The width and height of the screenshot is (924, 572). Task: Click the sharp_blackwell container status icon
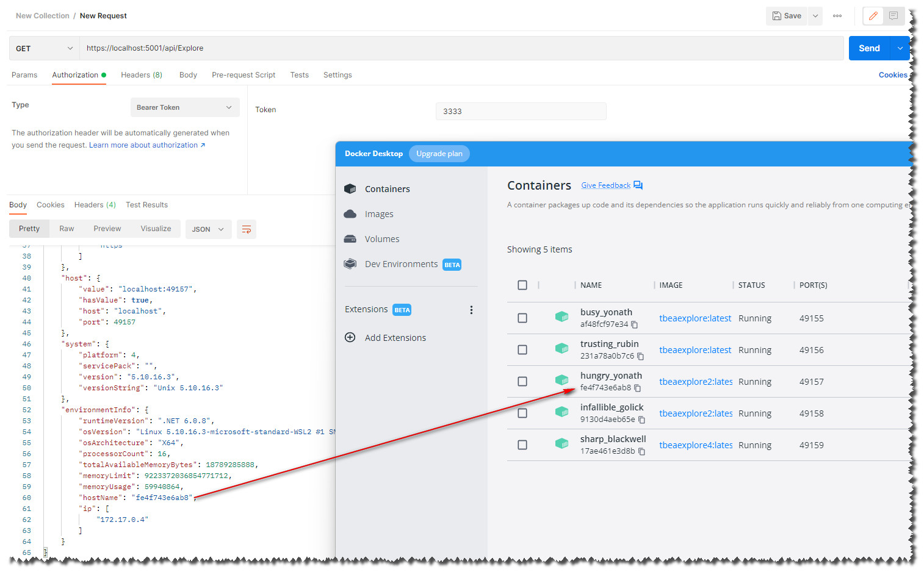click(x=561, y=443)
